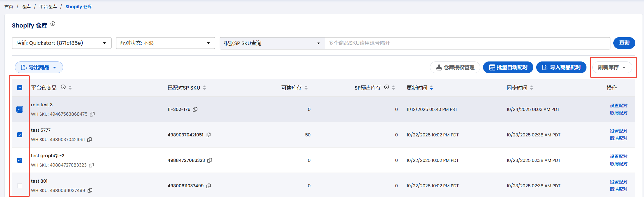Viewport: 644px width, 197px height.
Task: Expand the 刷新库存 dropdown button
Action: point(612,68)
